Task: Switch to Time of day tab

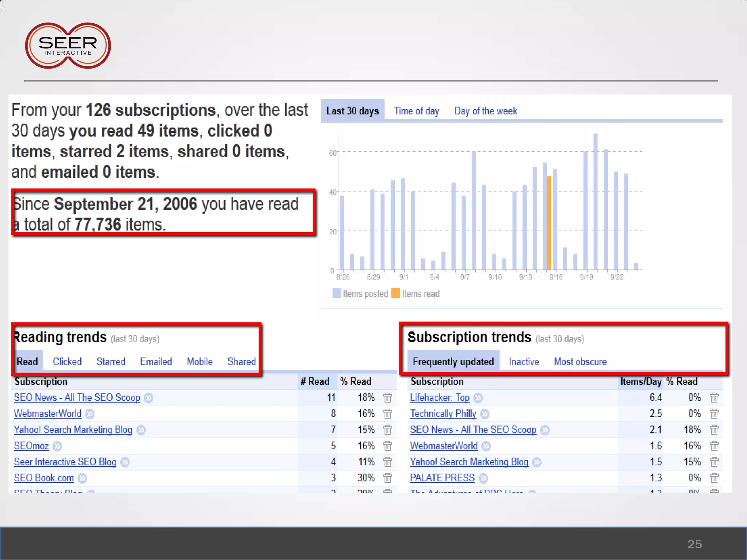Action: click(416, 111)
